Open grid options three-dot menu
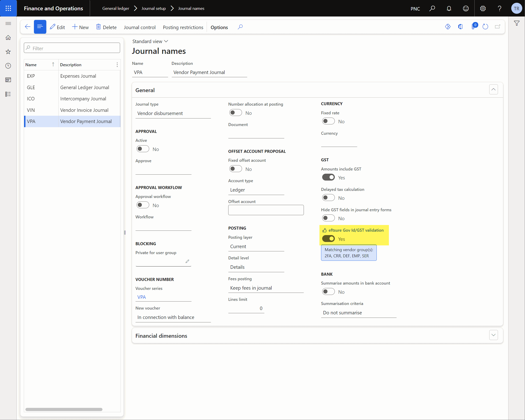Screen dimensions: 525x420 (117, 65)
